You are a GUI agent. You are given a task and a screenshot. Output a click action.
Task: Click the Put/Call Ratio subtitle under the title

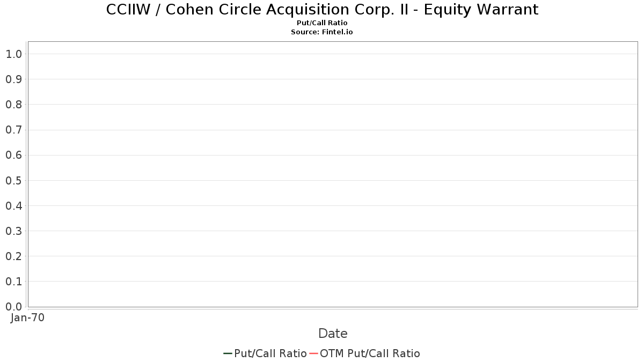322,23
